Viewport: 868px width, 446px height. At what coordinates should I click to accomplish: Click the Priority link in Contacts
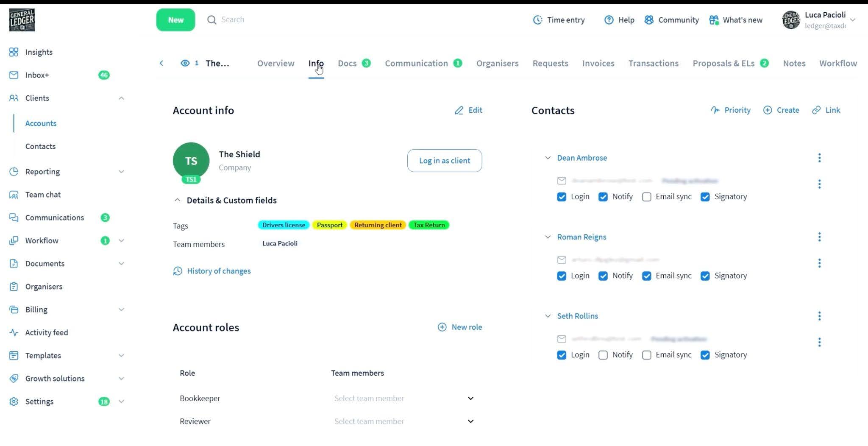[x=731, y=110]
